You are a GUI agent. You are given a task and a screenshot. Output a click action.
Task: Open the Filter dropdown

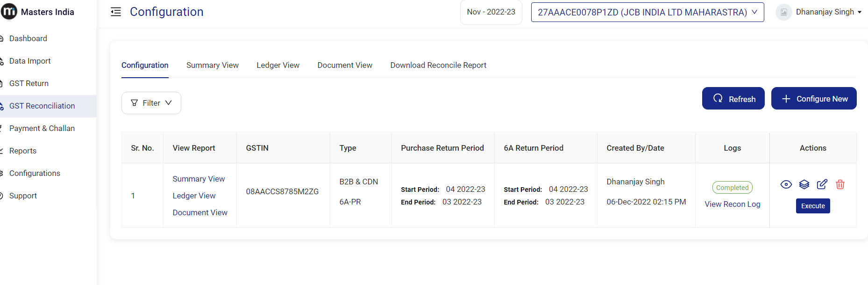coord(151,103)
